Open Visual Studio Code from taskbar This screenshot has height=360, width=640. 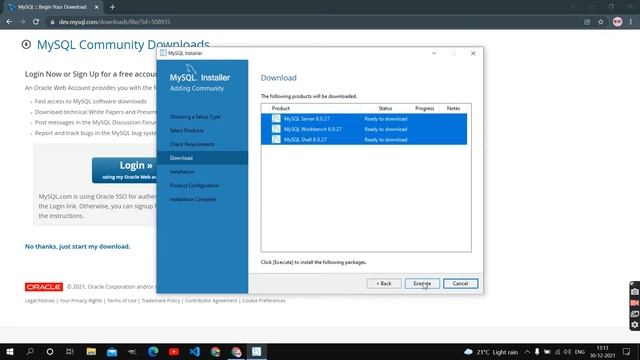(195, 351)
